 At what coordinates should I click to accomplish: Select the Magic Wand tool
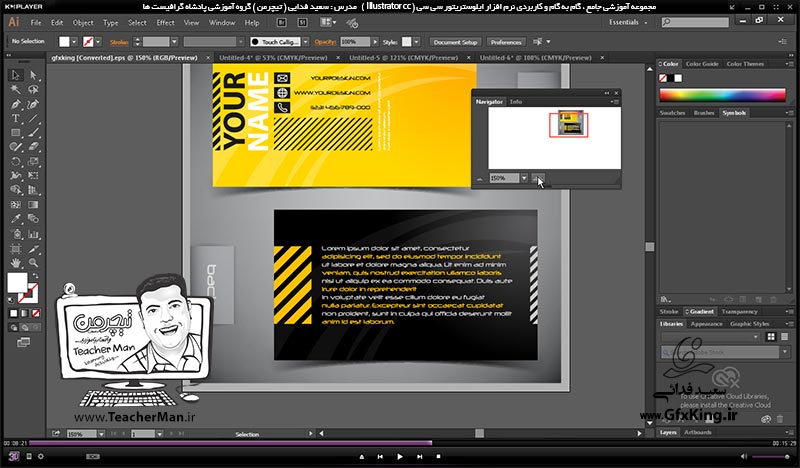[x=16, y=89]
